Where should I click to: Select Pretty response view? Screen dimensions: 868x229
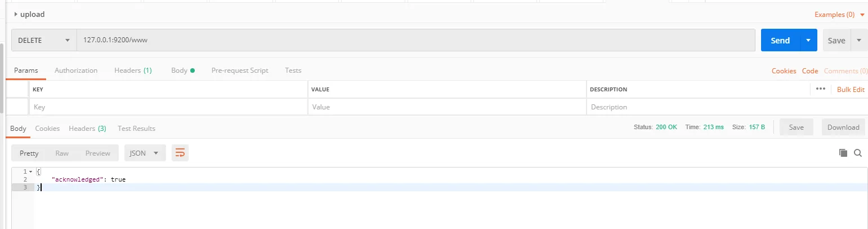pos(29,153)
